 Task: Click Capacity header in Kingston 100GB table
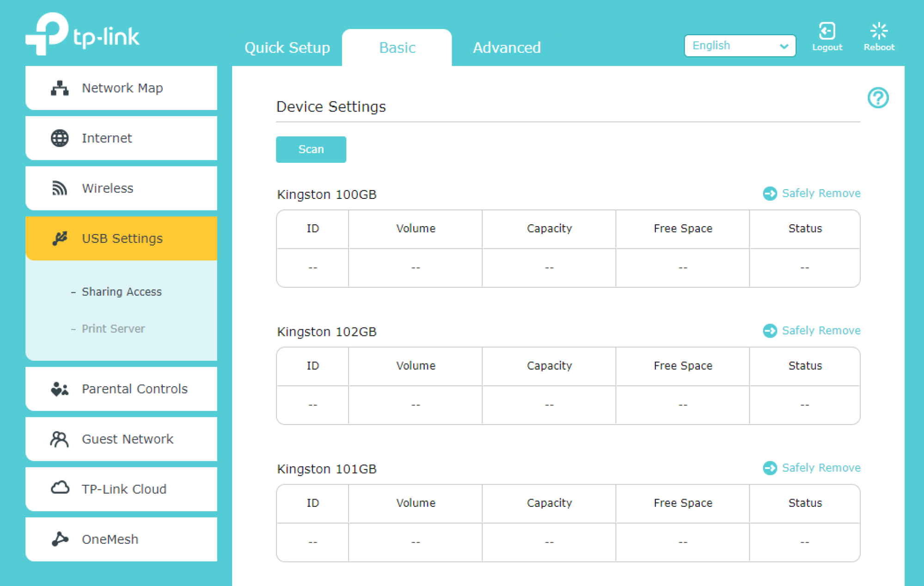pos(549,228)
